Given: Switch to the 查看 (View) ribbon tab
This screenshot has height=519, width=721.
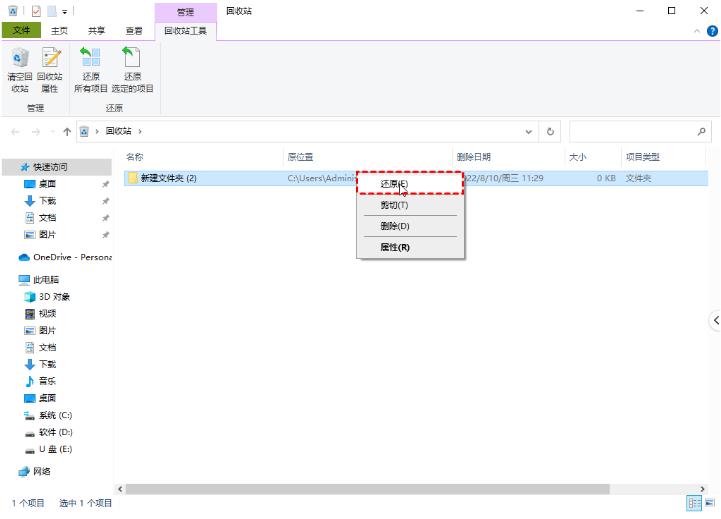Looking at the screenshot, I should pyautogui.click(x=134, y=31).
